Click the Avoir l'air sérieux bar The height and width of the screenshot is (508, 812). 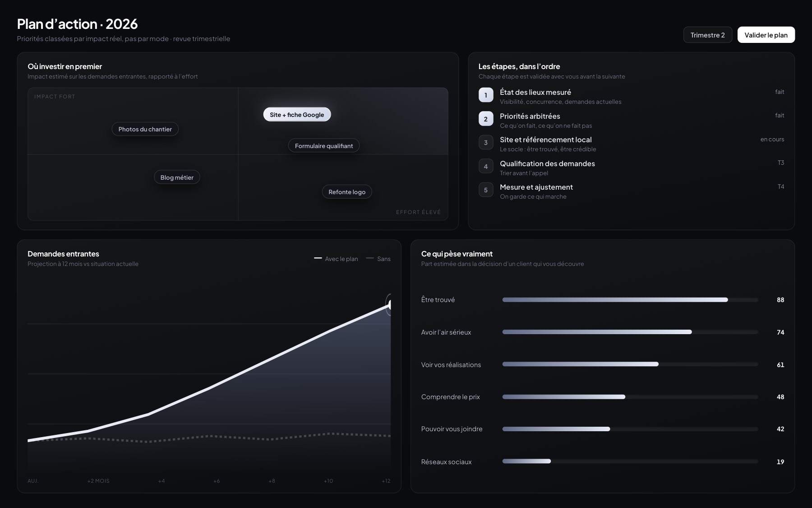[x=630, y=332]
